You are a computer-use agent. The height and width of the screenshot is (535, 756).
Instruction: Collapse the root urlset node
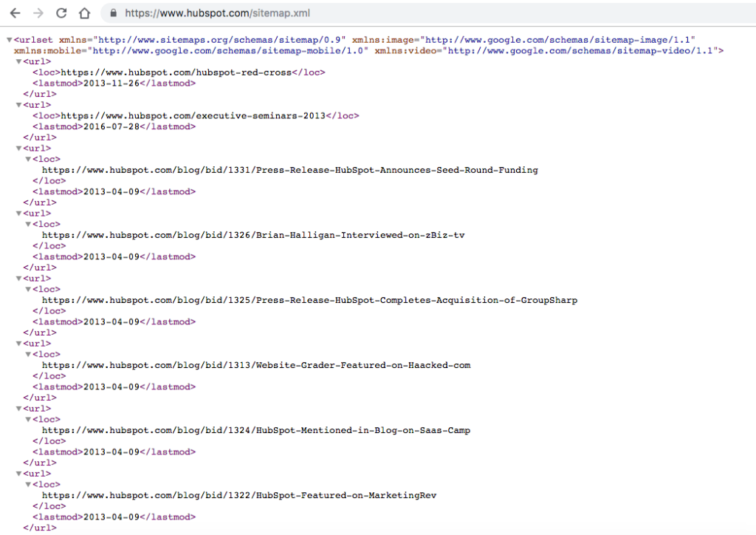9,40
